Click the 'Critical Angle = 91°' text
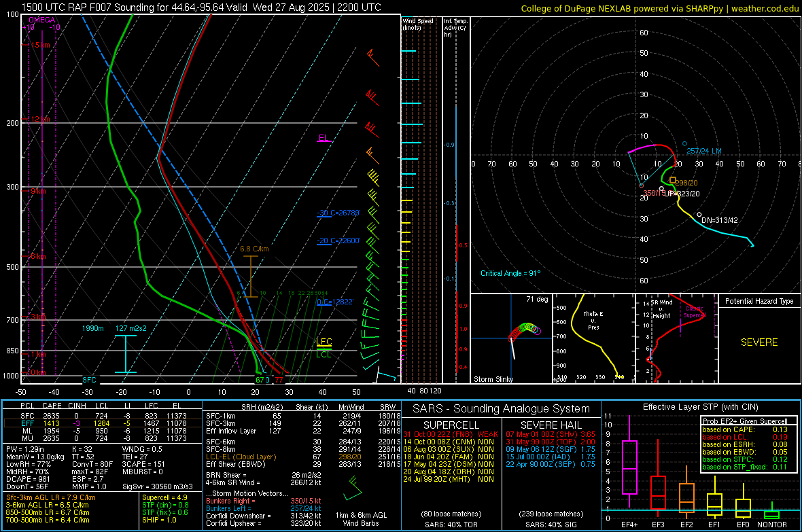The width and height of the screenshot is (802, 532). [x=510, y=273]
